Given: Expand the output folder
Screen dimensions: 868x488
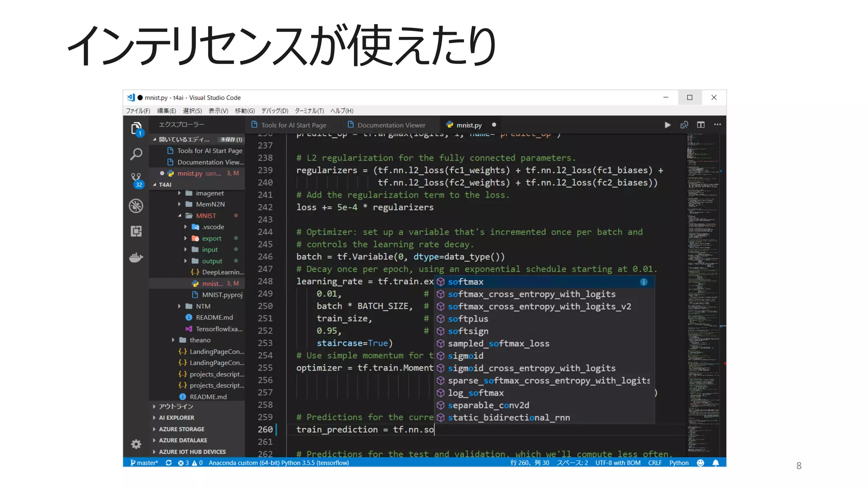Looking at the screenshot, I should pos(185,261).
